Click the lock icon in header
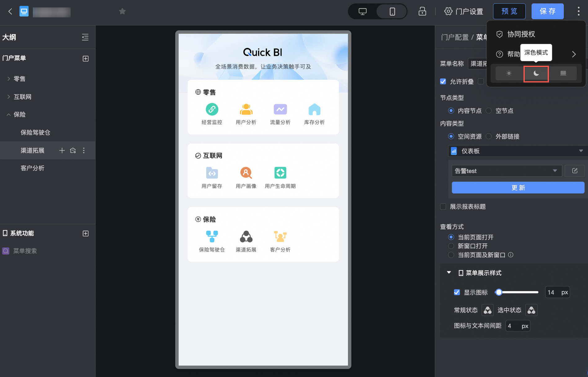Image resolution: width=588 pixels, height=377 pixels. point(422,11)
